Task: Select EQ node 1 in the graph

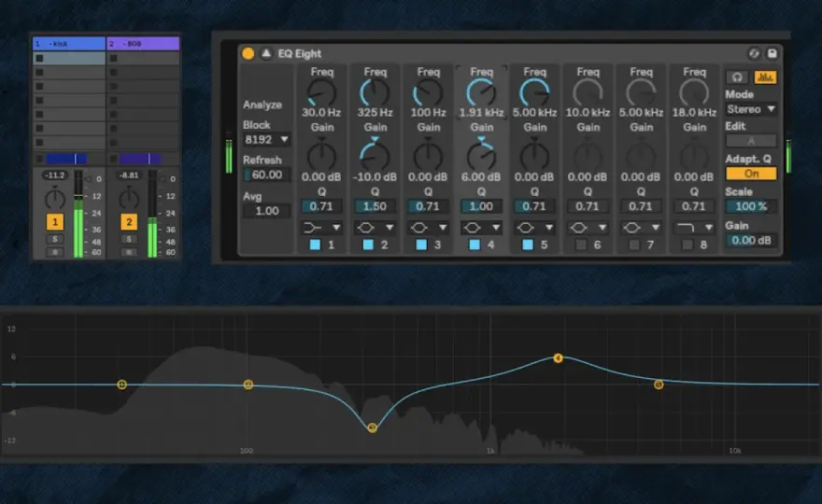Action: [121, 385]
